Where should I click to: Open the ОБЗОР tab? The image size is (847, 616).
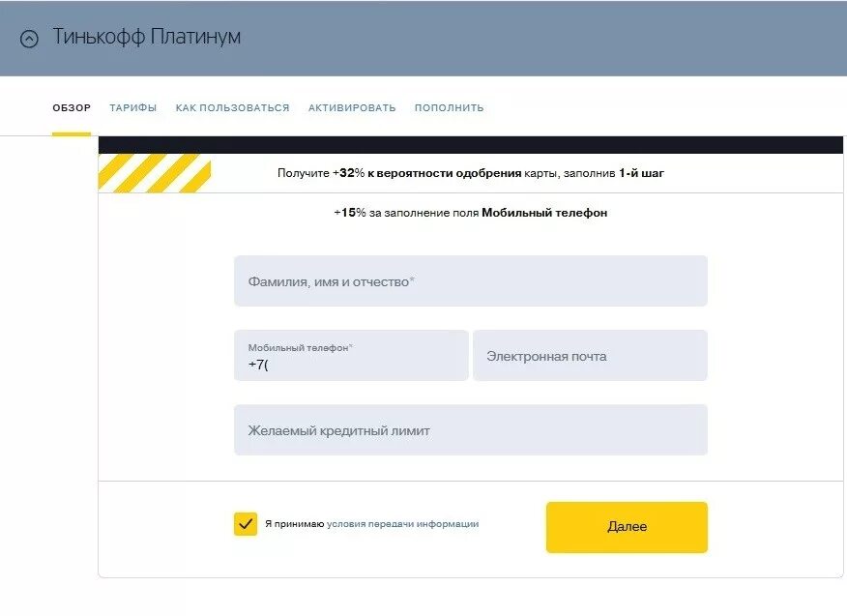click(72, 107)
